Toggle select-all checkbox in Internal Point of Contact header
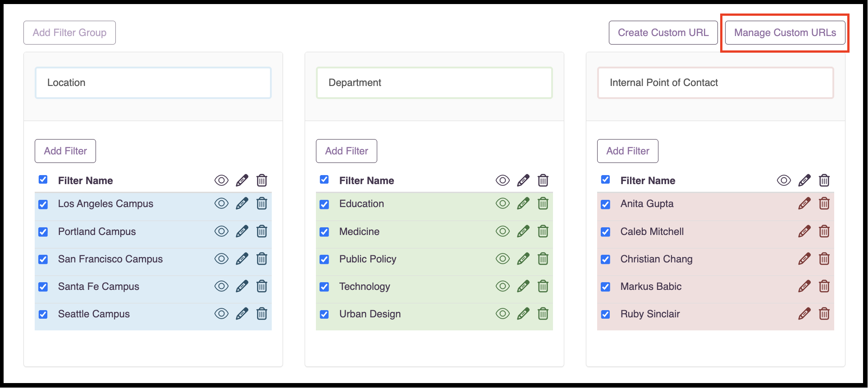 coord(606,180)
